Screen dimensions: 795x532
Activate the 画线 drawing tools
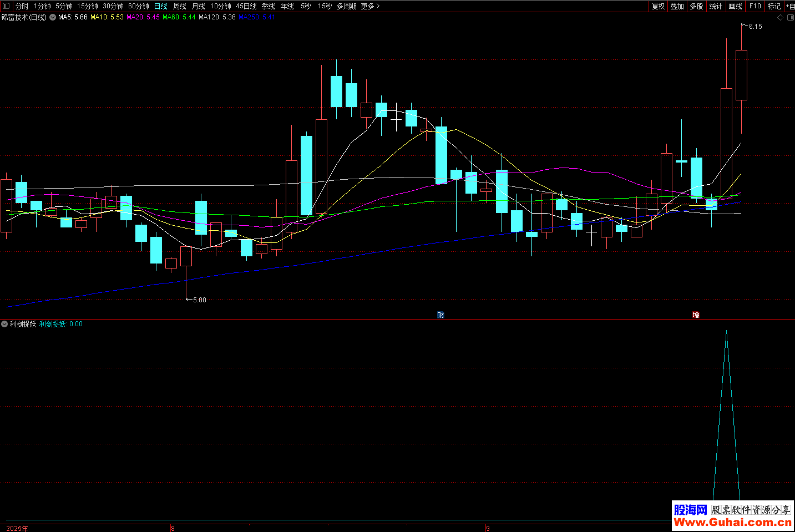(x=735, y=6)
